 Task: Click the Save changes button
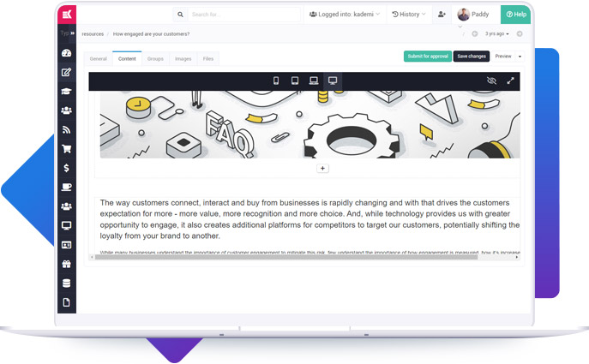471,57
